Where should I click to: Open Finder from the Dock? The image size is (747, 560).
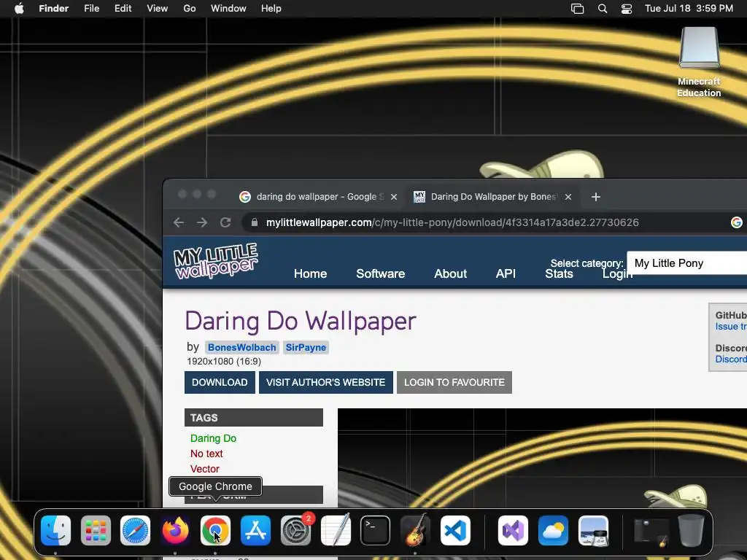point(55,531)
